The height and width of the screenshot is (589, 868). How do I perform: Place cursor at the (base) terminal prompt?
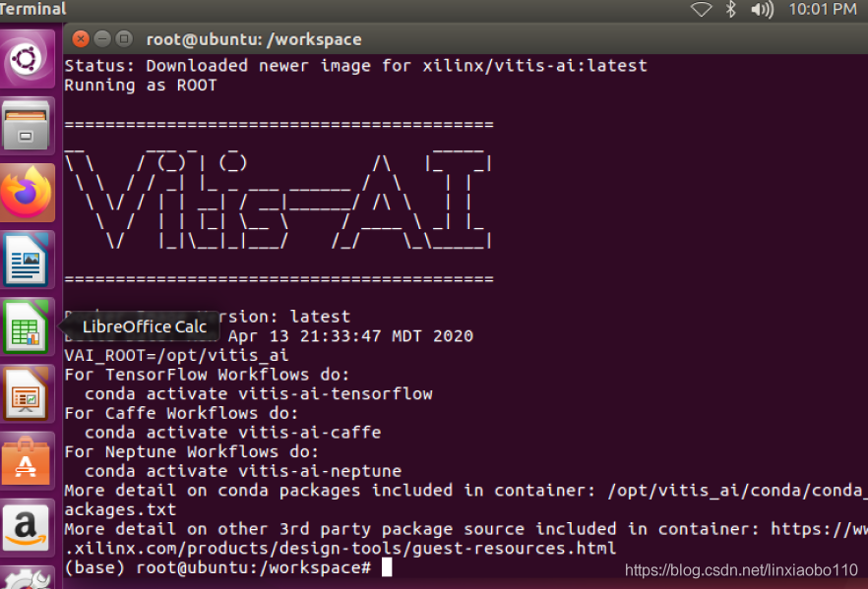[384, 566]
